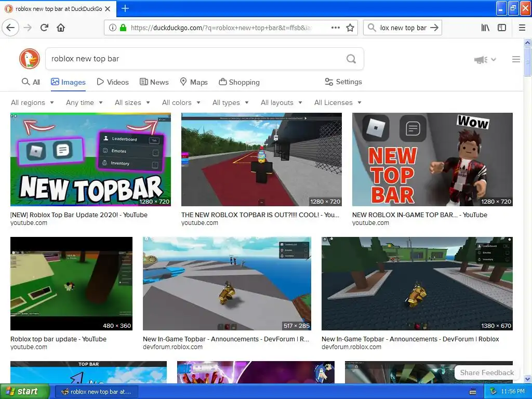
Task: Open 'Roblox top bar update - YouTube' link
Action: tap(58, 339)
